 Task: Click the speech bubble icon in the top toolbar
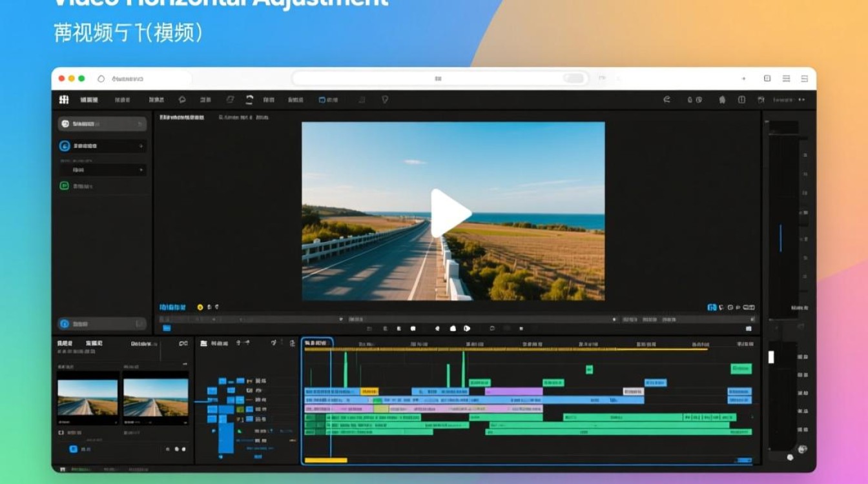coord(182,99)
